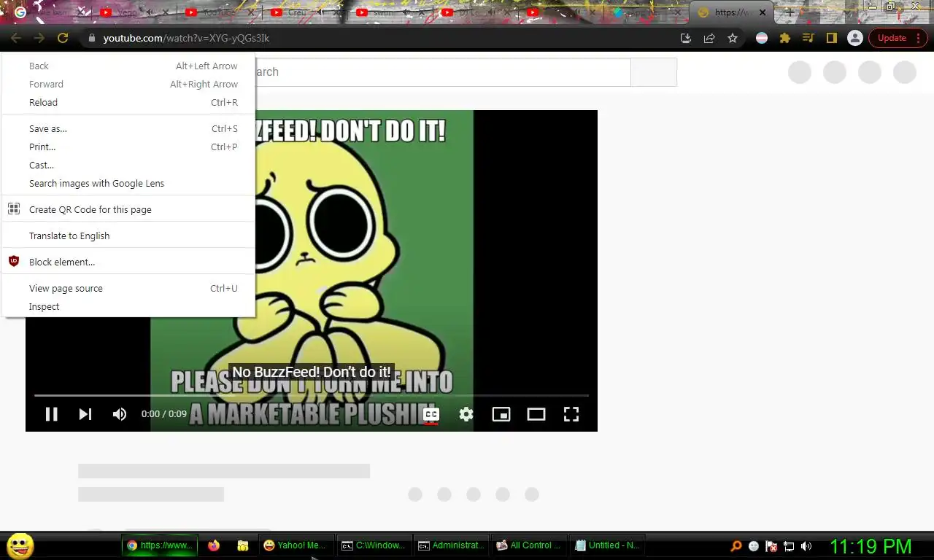Click the video progress bar

[312, 395]
